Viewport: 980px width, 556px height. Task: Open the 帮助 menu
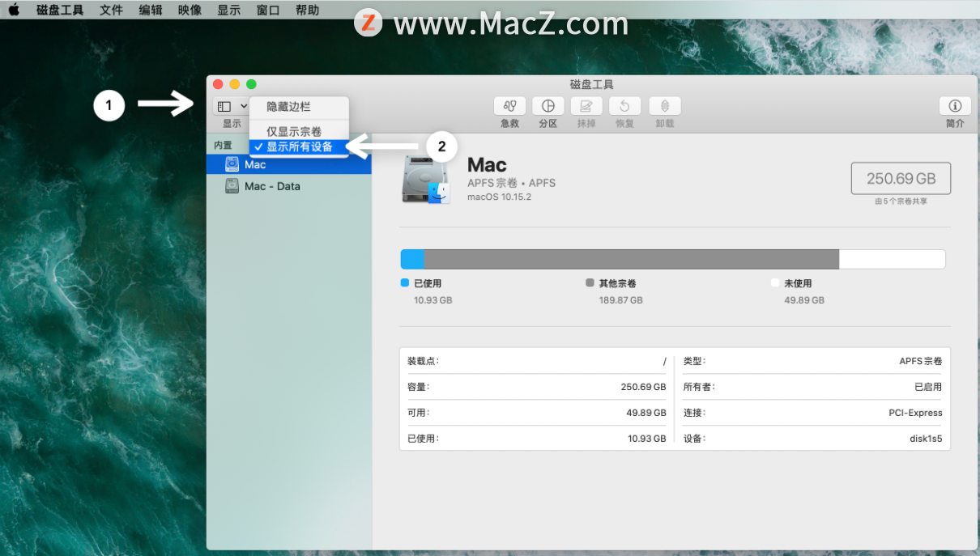pyautogui.click(x=307, y=10)
